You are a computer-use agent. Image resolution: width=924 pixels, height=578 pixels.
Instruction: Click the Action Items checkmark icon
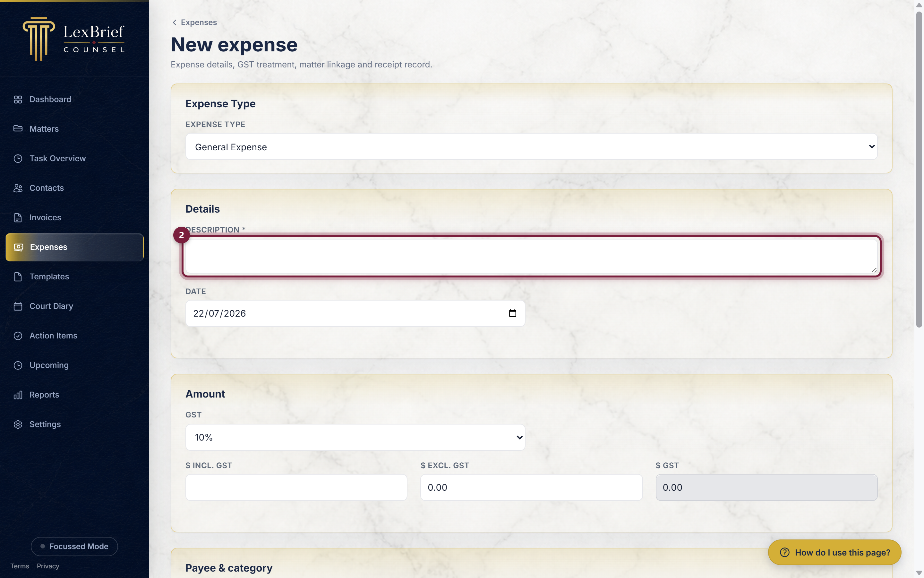pyautogui.click(x=18, y=336)
